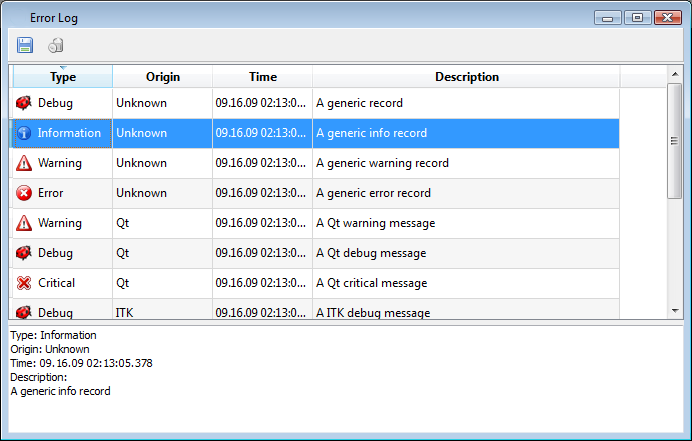Click the warning triangle for generic warning record
Screen dimensions: 692x441
click(24, 163)
